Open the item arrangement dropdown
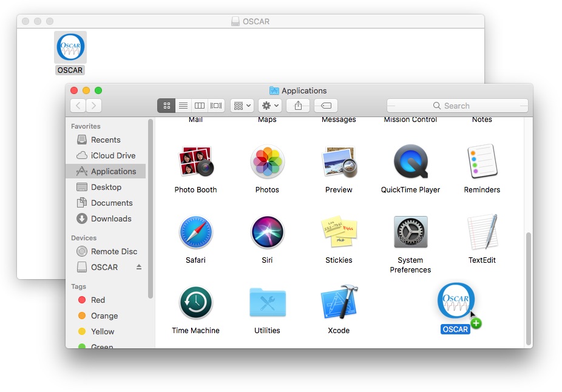The width and height of the screenshot is (562, 392). [242, 106]
